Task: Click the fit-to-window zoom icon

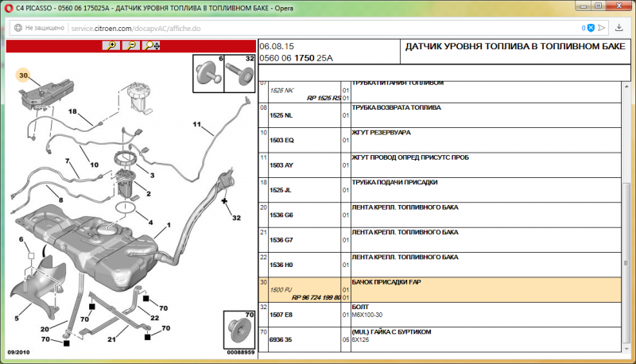Action: [152, 45]
